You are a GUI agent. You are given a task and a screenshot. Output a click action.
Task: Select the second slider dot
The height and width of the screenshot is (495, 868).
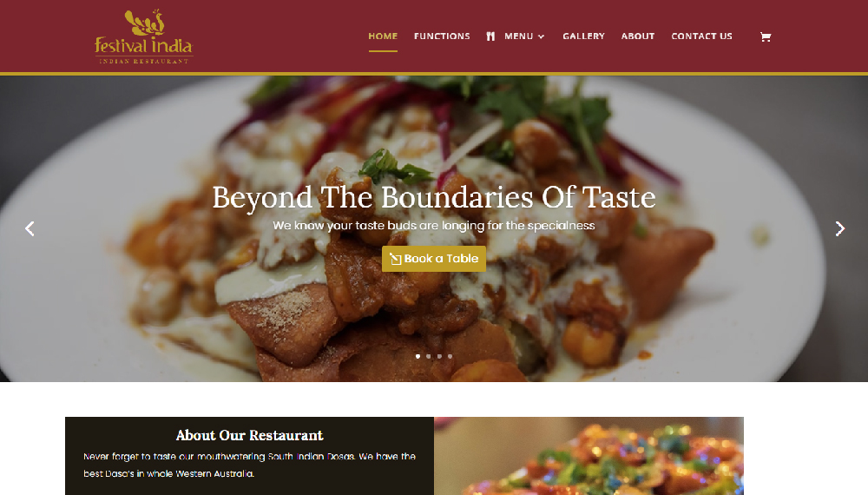tap(429, 356)
